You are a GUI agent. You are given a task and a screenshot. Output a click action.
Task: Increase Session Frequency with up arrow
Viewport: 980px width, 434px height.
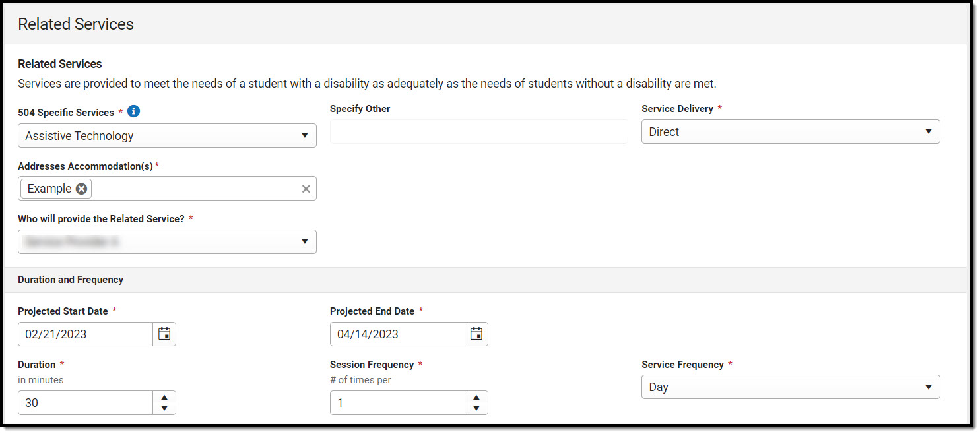476,397
